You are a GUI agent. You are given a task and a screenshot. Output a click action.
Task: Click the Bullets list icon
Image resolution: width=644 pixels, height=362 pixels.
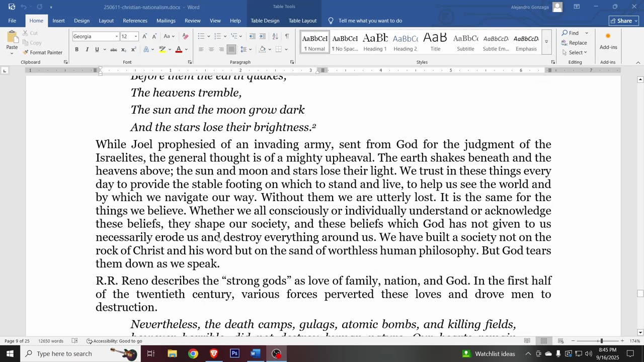point(201,36)
